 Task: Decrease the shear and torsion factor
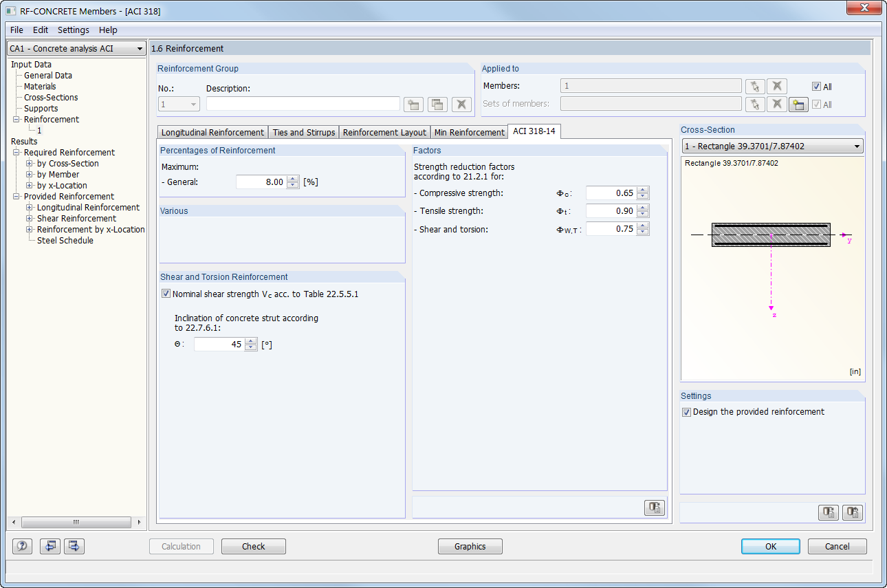click(643, 232)
